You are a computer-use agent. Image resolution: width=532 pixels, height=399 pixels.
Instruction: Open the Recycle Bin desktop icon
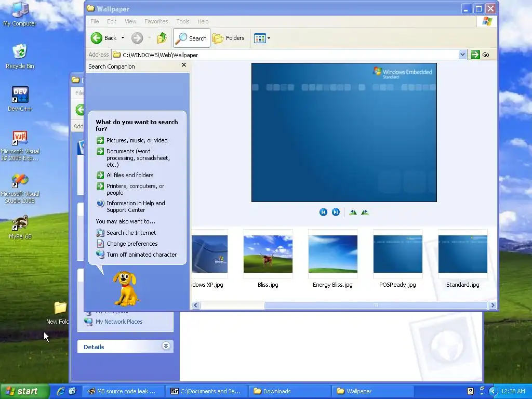pyautogui.click(x=20, y=56)
